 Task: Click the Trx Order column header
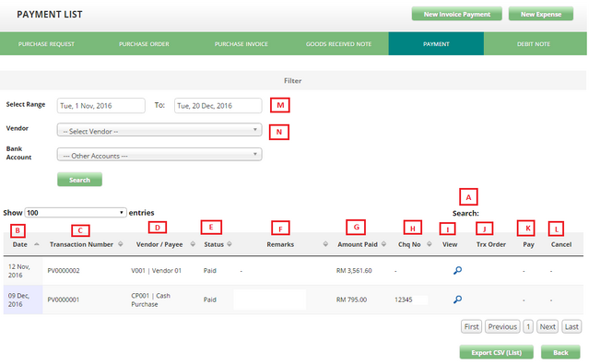(491, 244)
